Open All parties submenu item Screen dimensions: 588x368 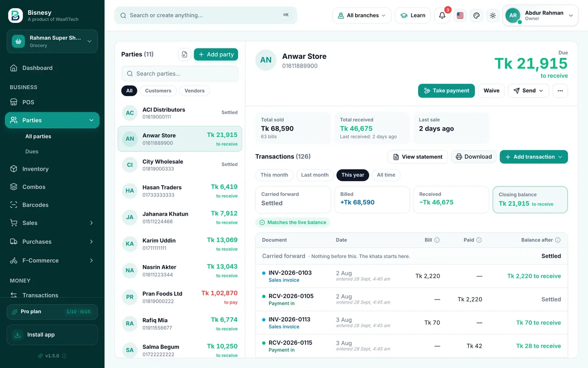tap(38, 136)
